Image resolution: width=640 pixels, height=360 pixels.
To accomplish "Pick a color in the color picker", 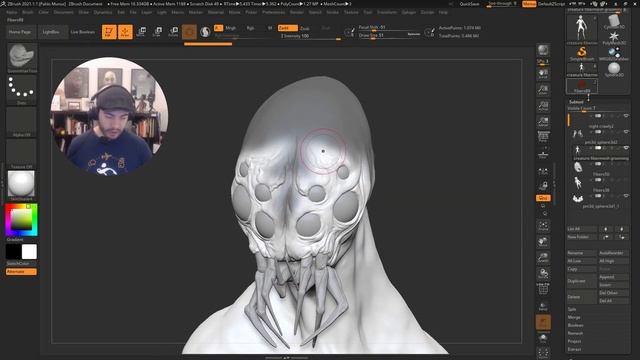I will [x=21, y=220].
